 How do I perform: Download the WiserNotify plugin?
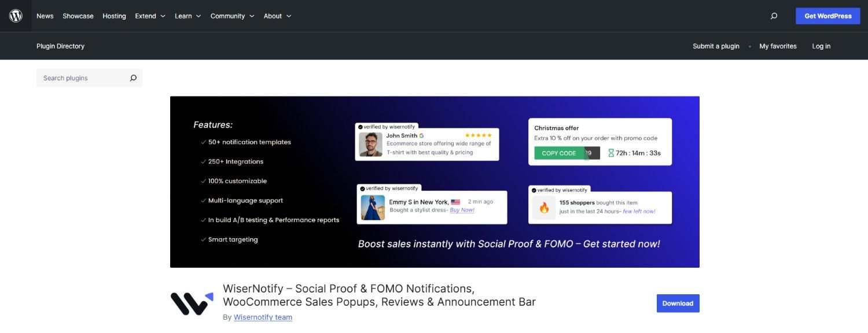pos(678,304)
